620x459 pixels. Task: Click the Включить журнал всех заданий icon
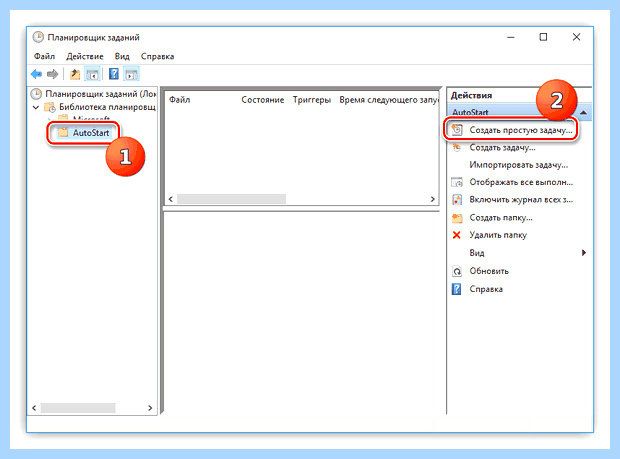pyautogui.click(x=457, y=200)
